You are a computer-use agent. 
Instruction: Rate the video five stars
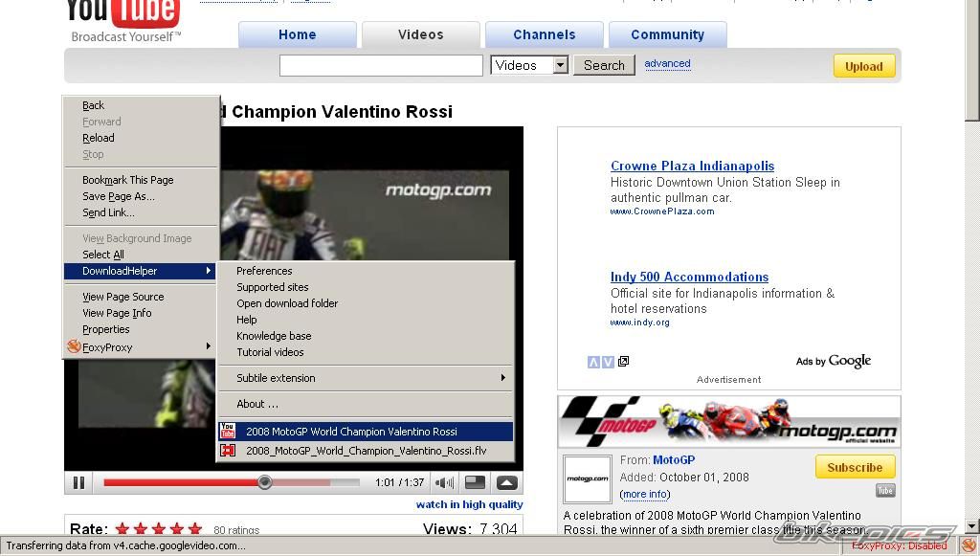pos(195,529)
